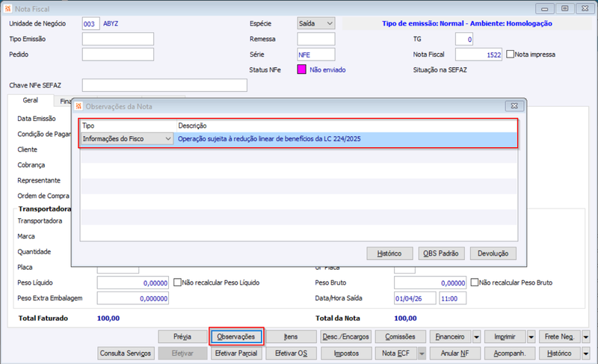Toggle the Nota impressa checkbox
The width and height of the screenshot is (598, 364).
[510, 54]
